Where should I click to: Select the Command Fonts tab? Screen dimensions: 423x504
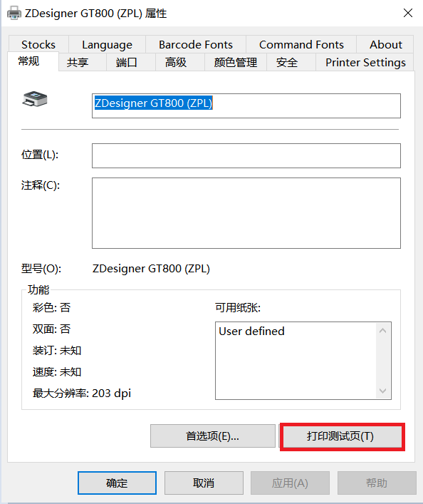click(301, 44)
